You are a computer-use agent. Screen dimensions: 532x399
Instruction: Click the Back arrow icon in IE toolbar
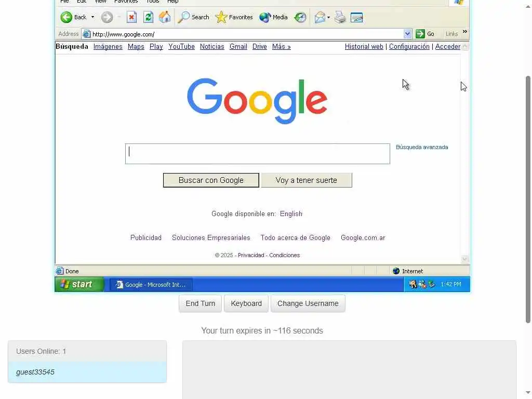click(x=66, y=17)
